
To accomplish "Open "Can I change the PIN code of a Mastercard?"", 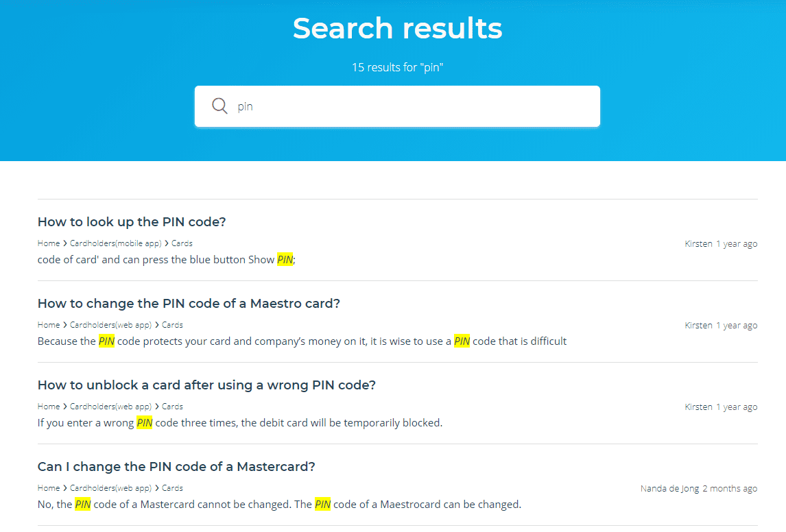I will (x=176, y=467).
